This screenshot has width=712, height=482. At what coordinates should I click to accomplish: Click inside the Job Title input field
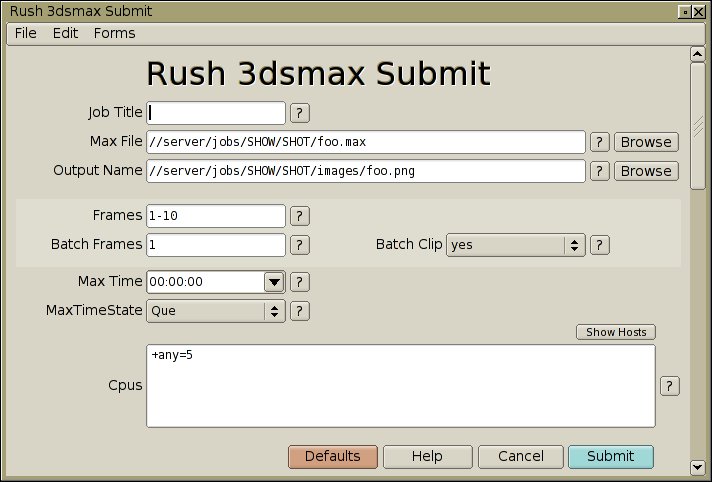point(216,113)
